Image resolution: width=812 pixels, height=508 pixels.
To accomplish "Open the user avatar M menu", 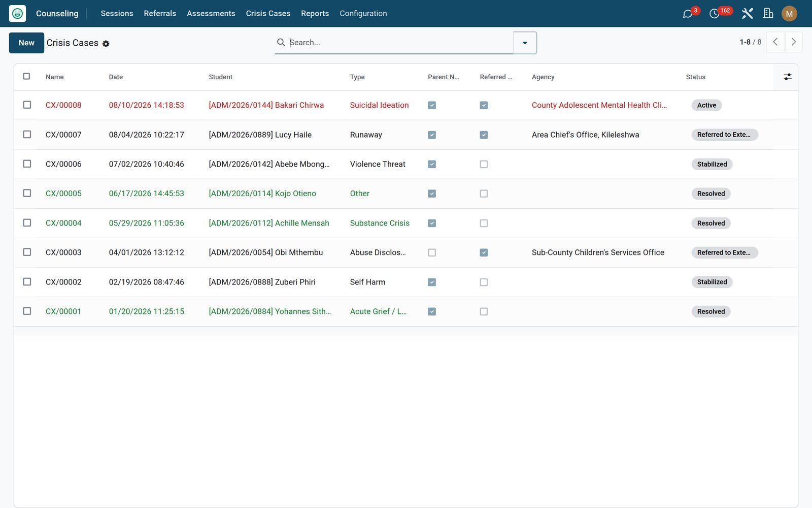I will (789, 14).
